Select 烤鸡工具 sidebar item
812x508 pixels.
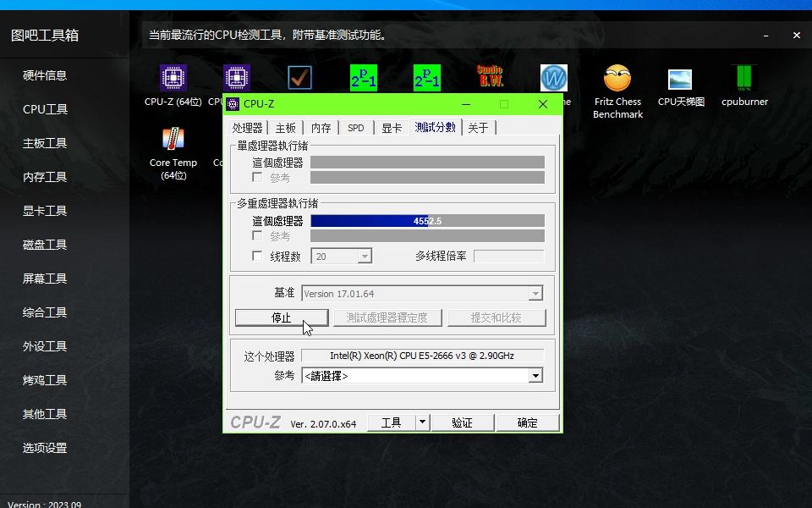point(45,380)
